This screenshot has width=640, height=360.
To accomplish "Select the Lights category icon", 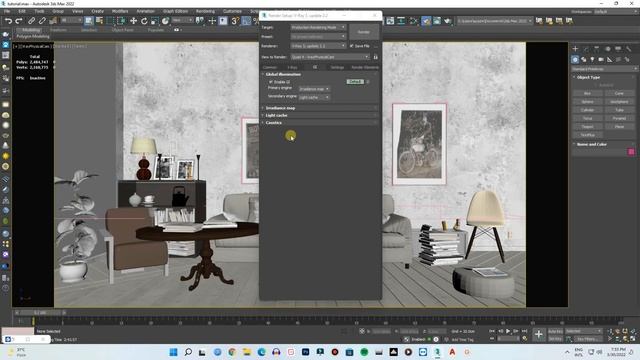I will click(x=592, y=60).
